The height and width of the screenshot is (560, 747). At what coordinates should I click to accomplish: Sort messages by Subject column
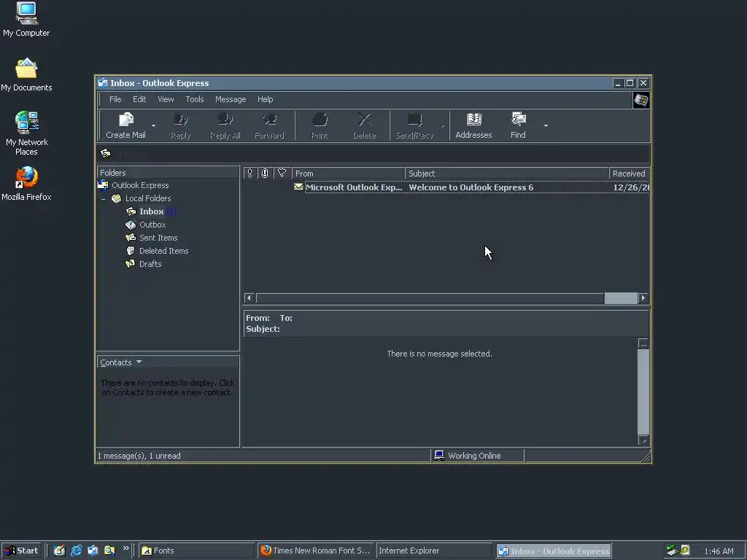[x=507, y=174]
